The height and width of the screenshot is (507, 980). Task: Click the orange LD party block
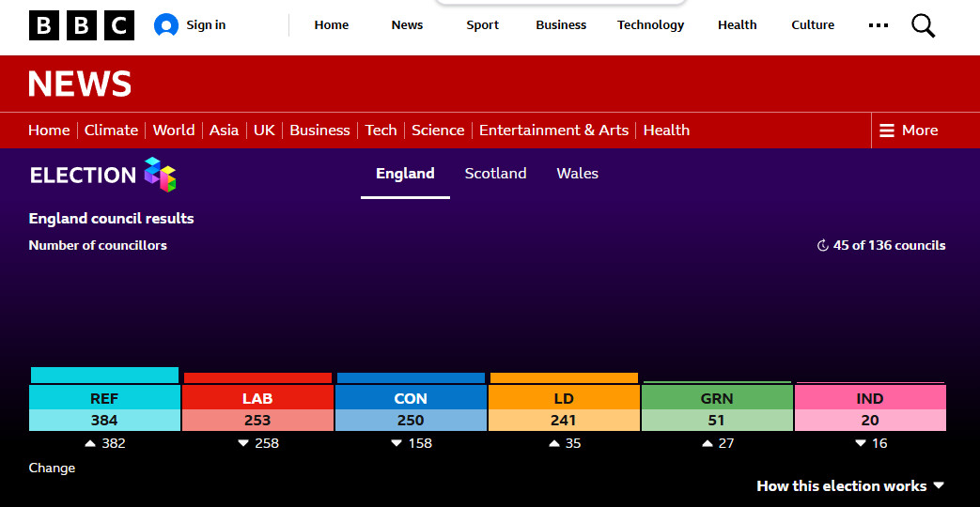point(564,407)
